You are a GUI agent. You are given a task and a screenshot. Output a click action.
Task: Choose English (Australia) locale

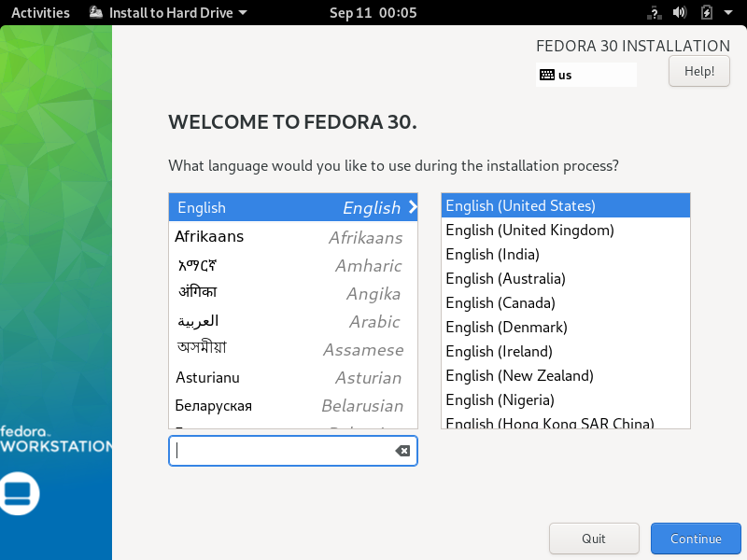[566, 278]
